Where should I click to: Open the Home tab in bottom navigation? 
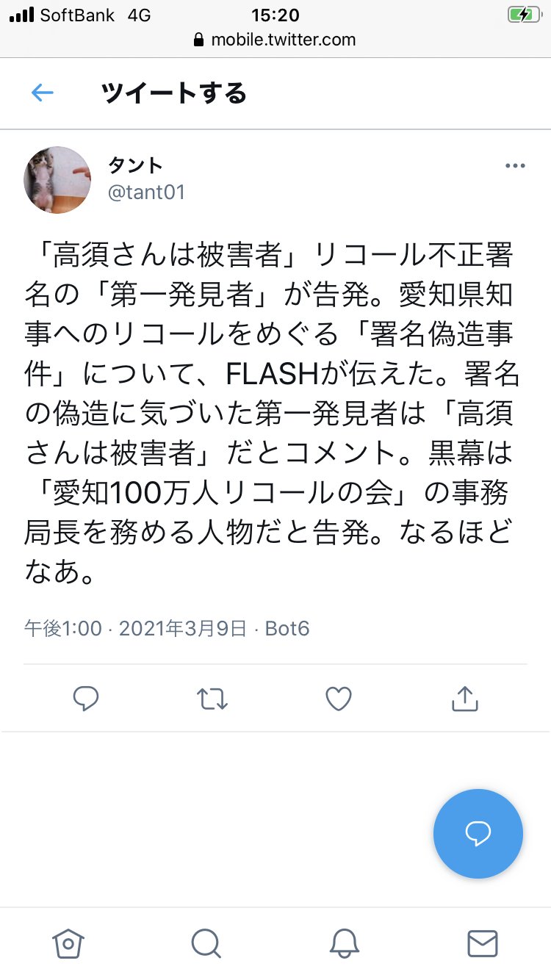(68, 943)
